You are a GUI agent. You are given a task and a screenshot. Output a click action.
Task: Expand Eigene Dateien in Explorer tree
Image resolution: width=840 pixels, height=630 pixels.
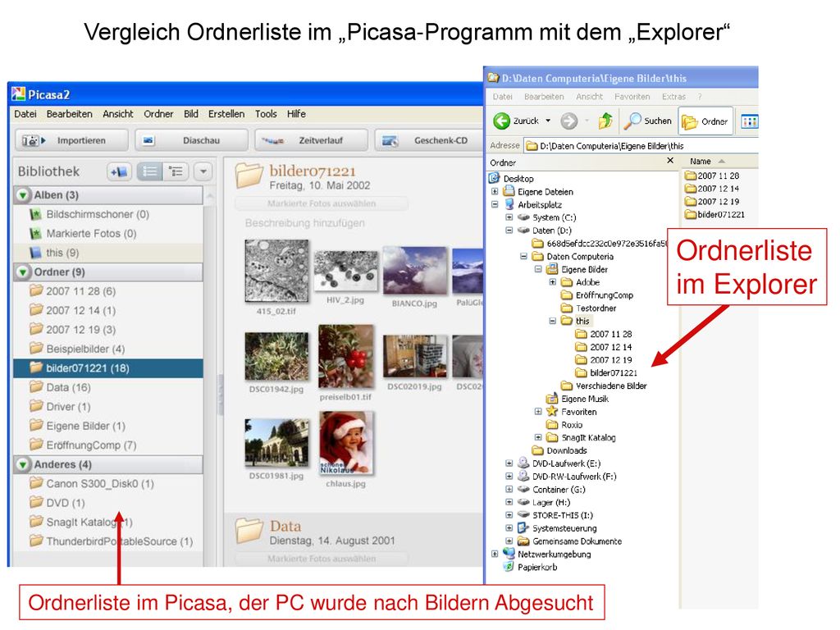pos(495,191)
